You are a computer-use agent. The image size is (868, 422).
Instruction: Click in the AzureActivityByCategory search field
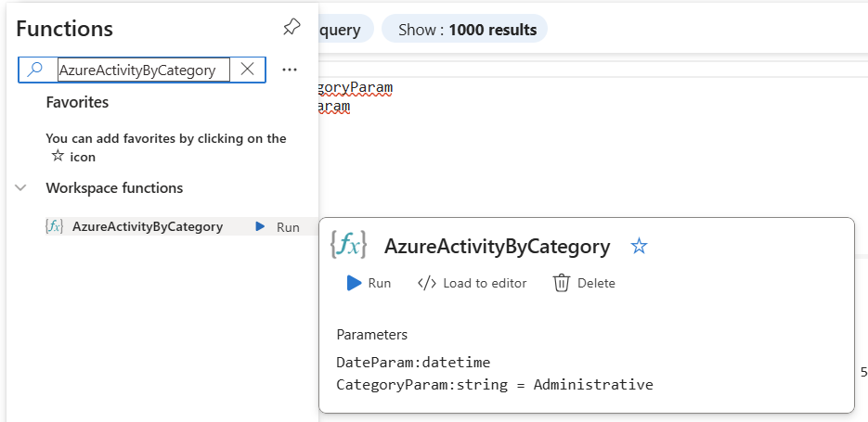[144, 70]
